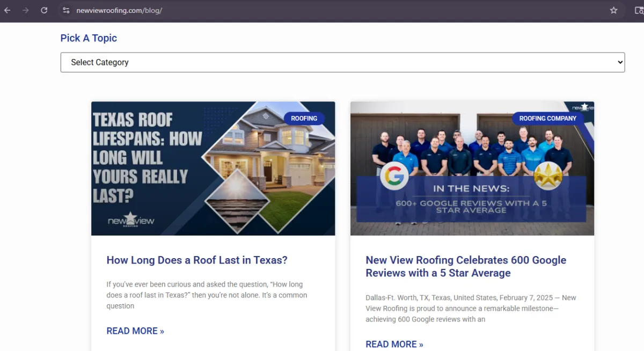This screenshot has width=644, height=351.
Task: Go back to the previous page
Action: pos(8,10)
